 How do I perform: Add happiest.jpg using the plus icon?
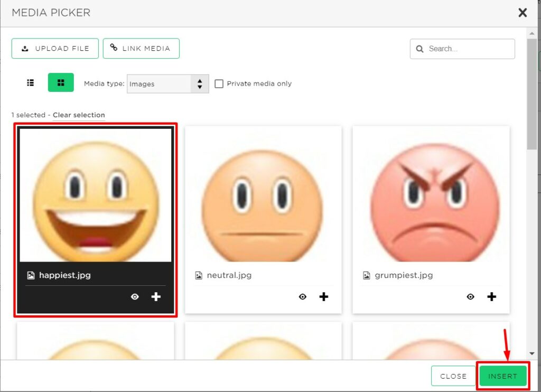156,297
